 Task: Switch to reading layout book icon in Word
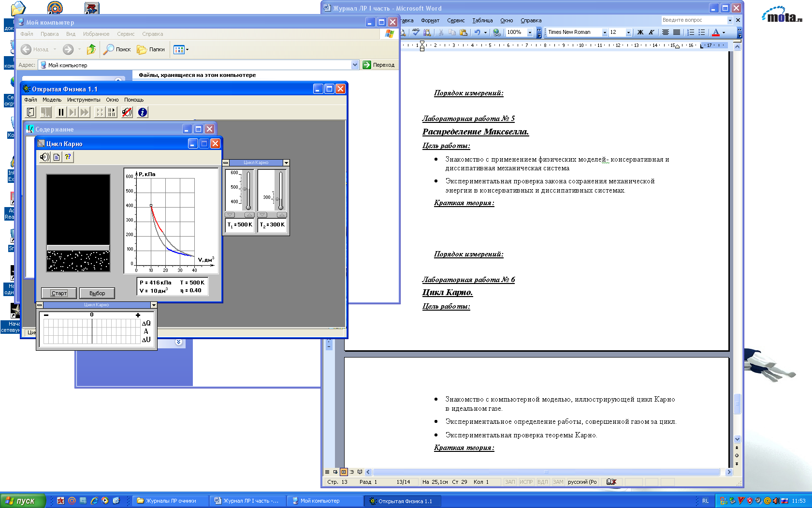360,472
